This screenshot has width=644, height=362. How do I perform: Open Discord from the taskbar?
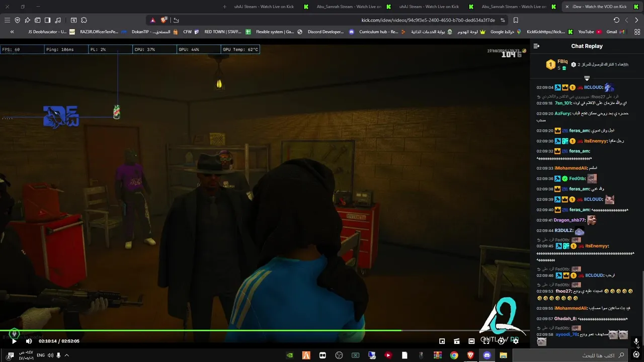[487, 355]
